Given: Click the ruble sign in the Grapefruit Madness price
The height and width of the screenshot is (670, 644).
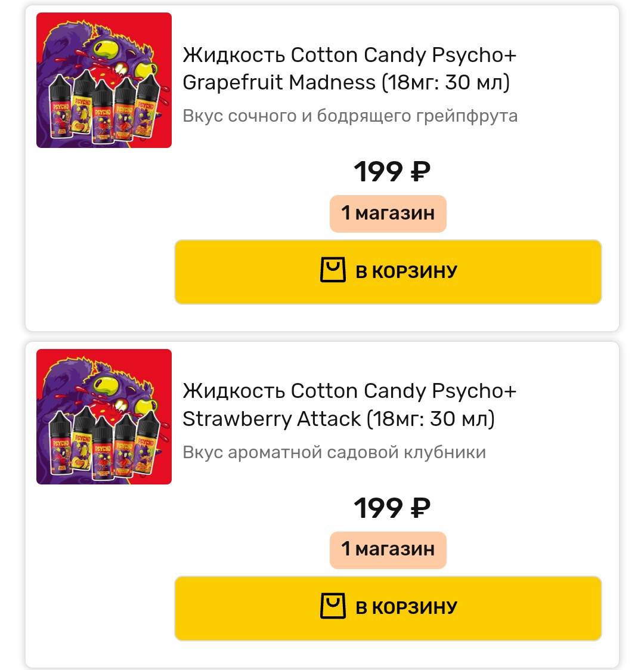Looking at the screenshot, I should [420, 172].
